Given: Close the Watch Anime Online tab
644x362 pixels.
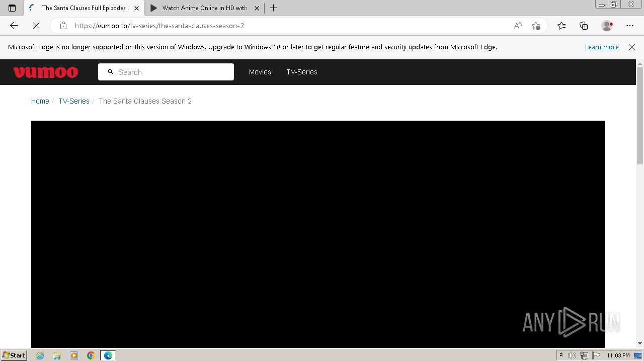Looking at the screenshot, I should [257, 8].
